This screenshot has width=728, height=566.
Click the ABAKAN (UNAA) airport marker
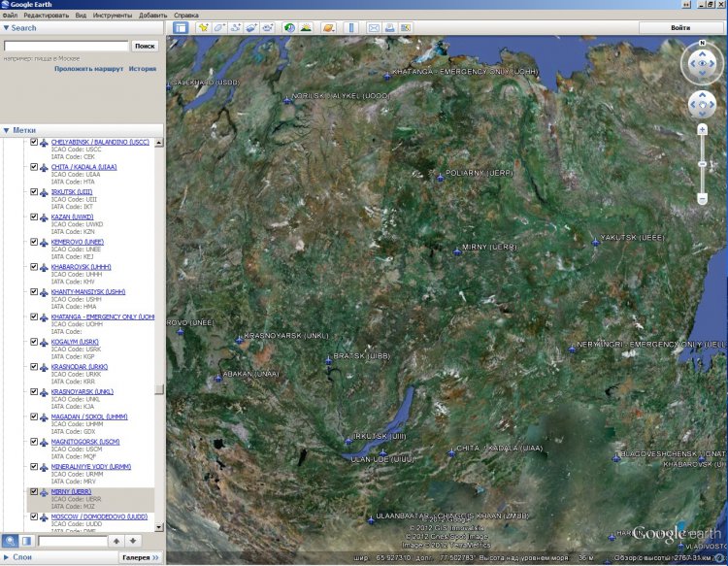pos(218,378)
